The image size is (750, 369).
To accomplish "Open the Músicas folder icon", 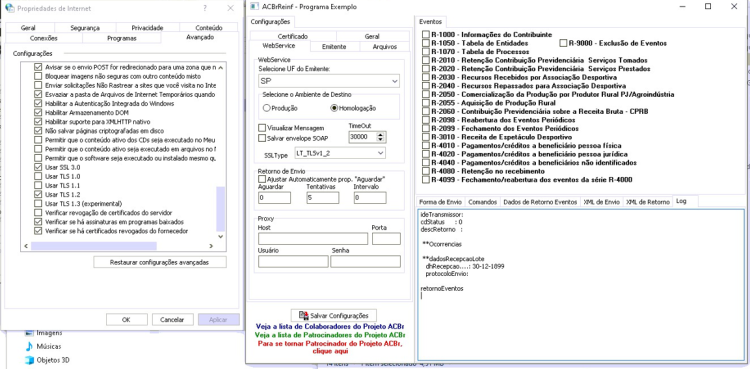I will (x=29, y=346).
